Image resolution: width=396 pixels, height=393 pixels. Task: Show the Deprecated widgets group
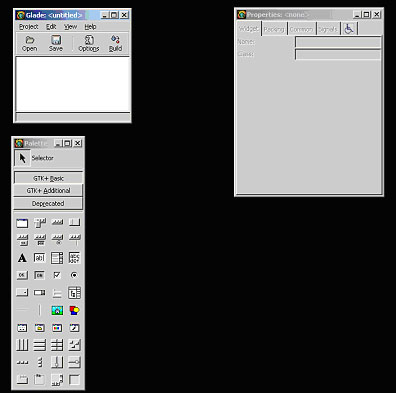point(48,203)
